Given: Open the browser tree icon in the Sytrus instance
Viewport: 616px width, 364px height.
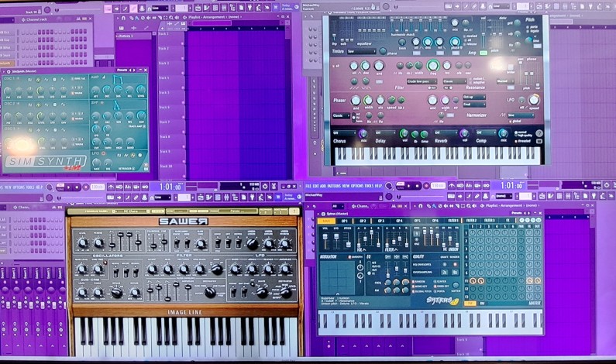Looking at the screenshot, I should tap(576, 196).
